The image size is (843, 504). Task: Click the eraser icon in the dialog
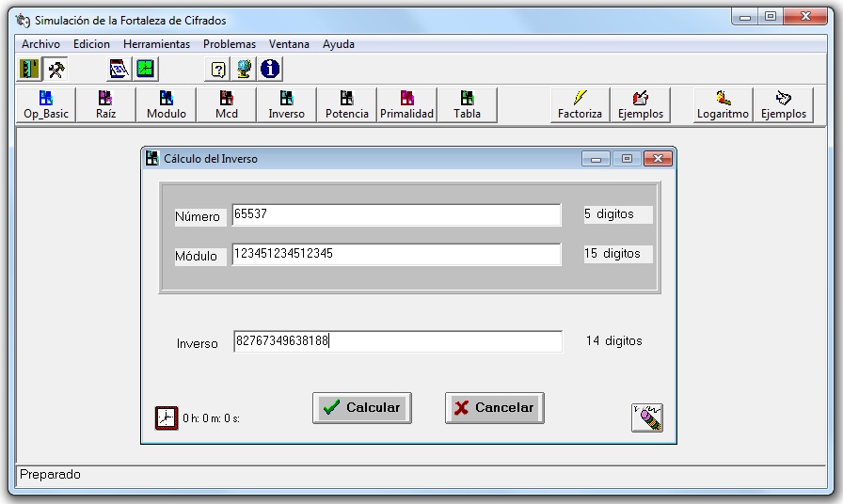646,417
